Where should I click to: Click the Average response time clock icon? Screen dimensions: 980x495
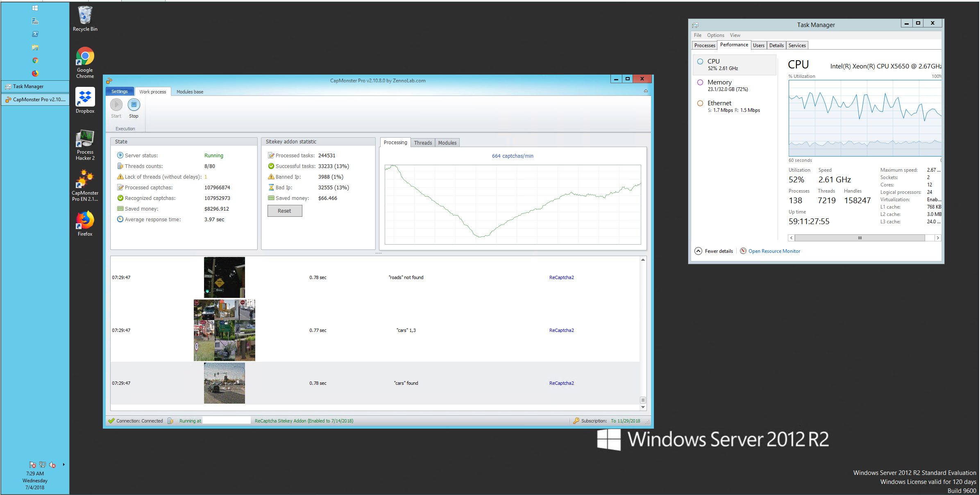click(120, 219)
